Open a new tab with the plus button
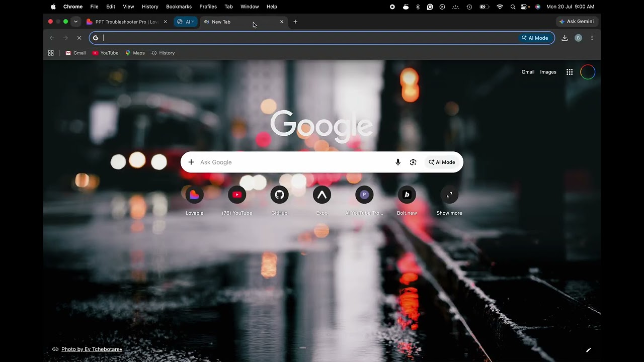This screenshot has height=362, width=644. point(295,22)
